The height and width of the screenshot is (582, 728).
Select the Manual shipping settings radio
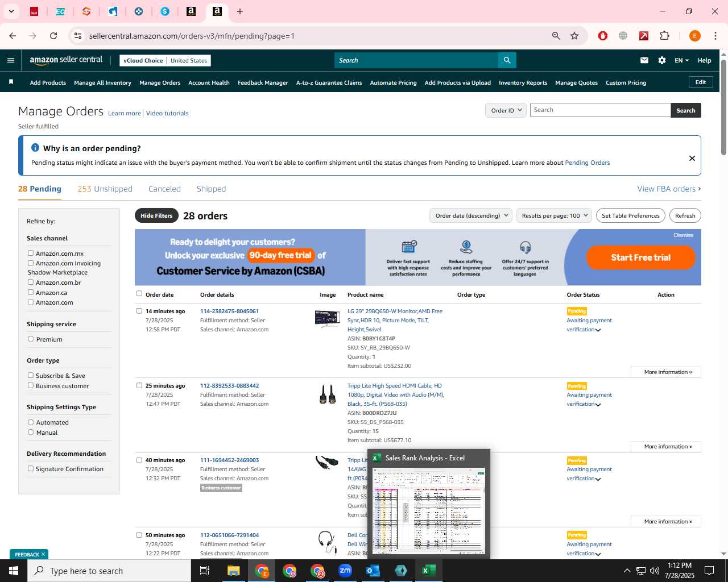[31, 432]
